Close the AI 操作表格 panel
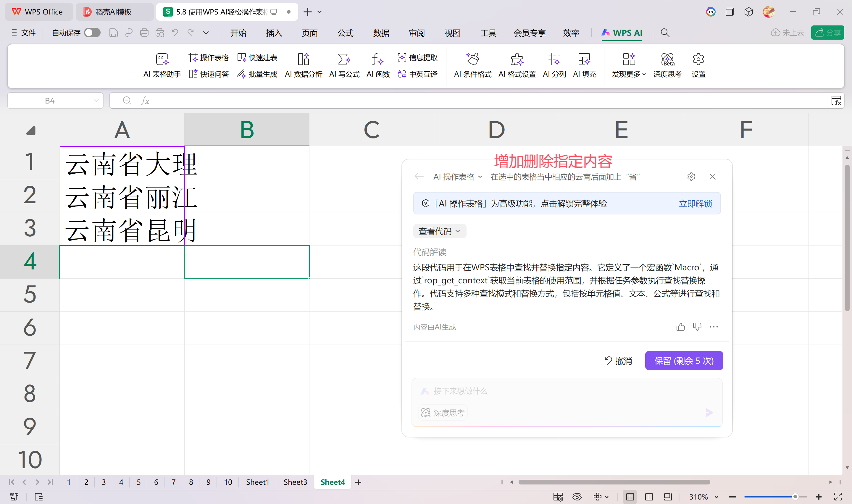The image size is (852, 504). (712, 177)
